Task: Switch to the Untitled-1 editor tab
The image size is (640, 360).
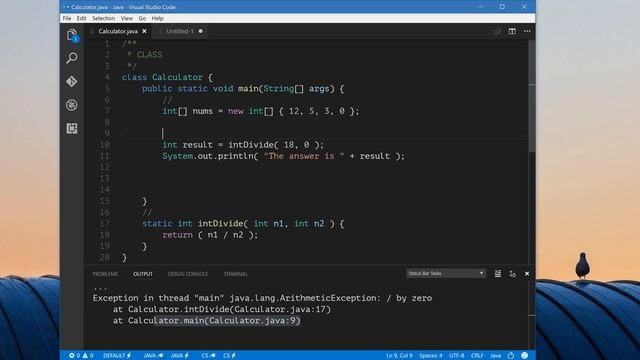Action: coord(180,31)
